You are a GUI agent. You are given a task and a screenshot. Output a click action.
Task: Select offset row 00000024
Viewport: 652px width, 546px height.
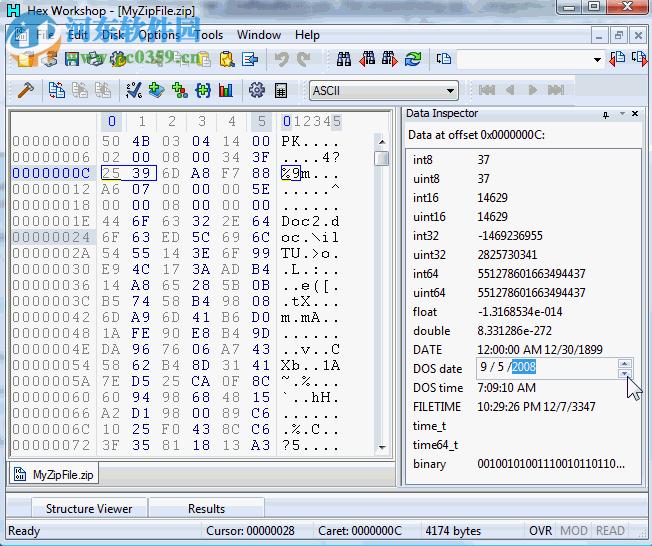coord(51,237)
